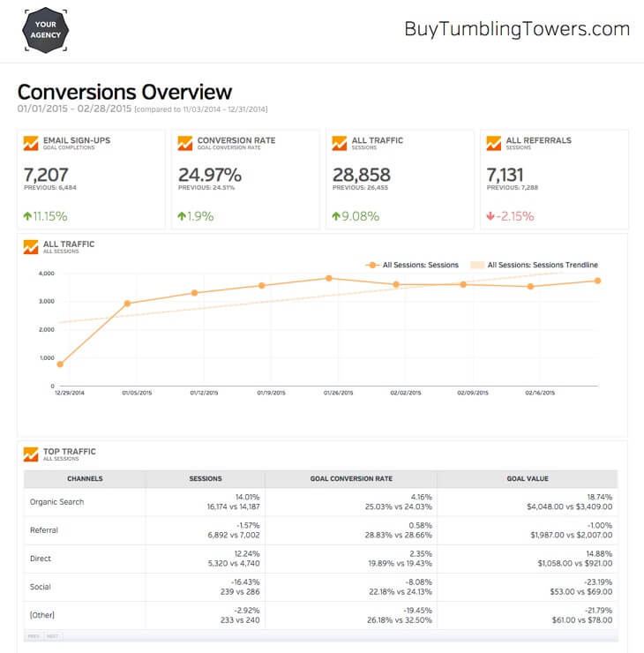Click the Top Traffic table analytics icon
Screen dimensions: 644x653
[x=31, y=454]
